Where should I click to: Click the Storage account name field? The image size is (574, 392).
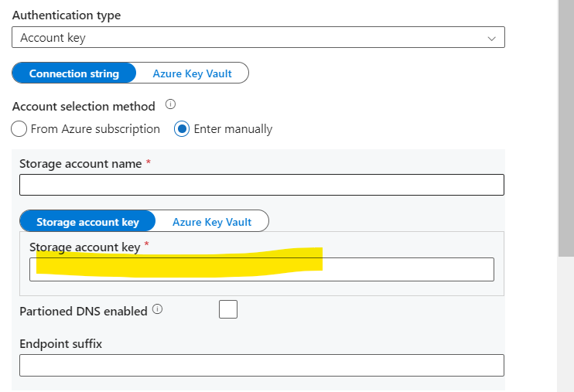[261, 185]
